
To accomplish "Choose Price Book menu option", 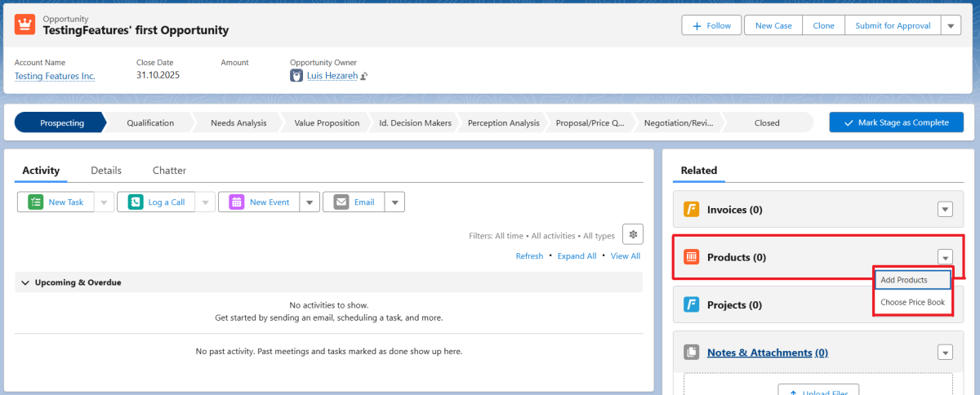I will [912, 303].
